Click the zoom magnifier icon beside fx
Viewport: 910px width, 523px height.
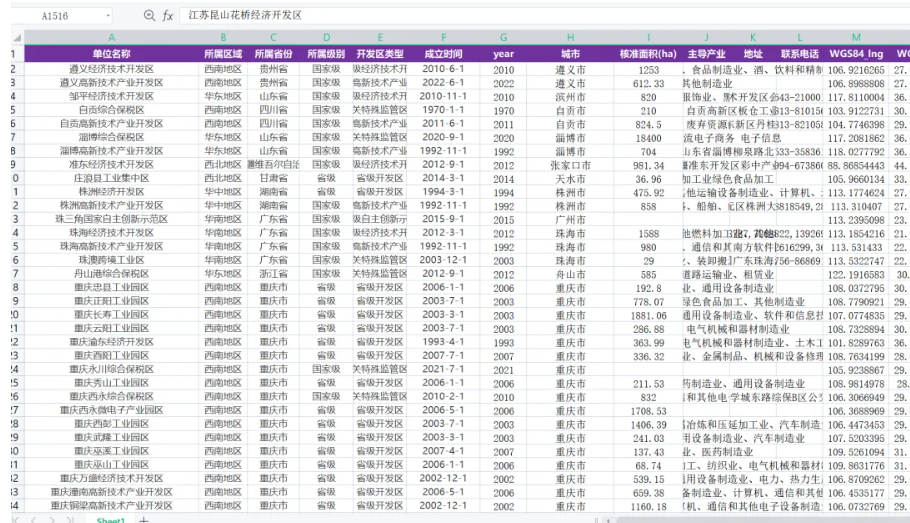(x=149, y=16)
